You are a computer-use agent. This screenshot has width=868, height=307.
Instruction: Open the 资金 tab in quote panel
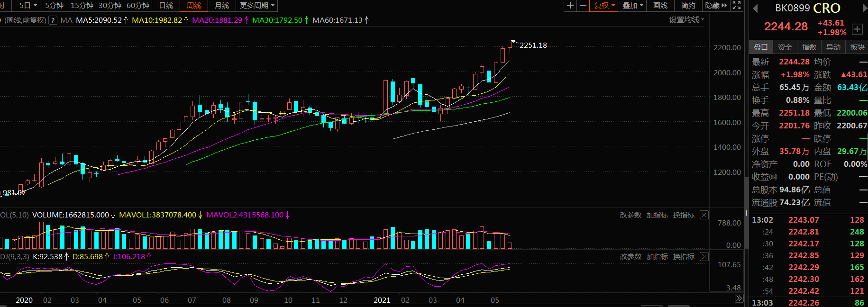pos(785,47)
